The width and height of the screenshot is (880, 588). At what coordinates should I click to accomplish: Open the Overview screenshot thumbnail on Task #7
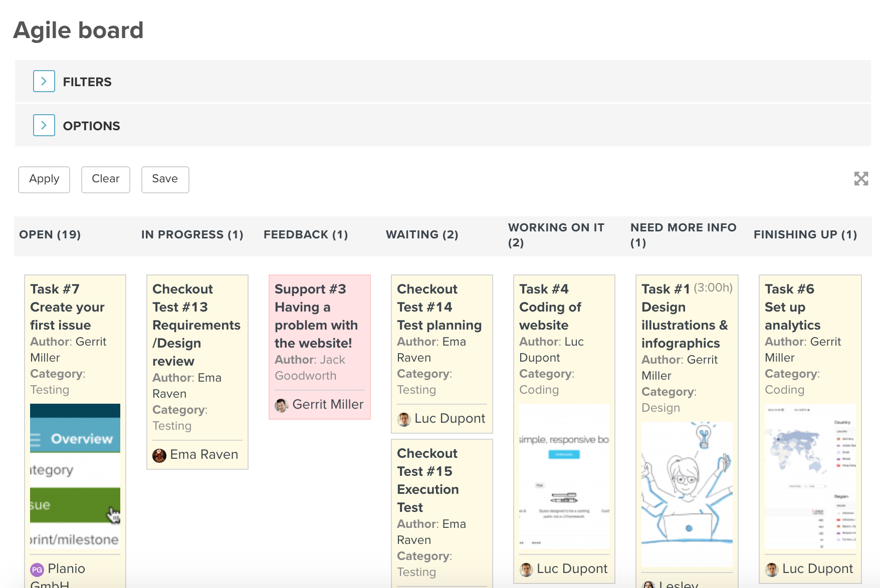[x=75, y=476]
